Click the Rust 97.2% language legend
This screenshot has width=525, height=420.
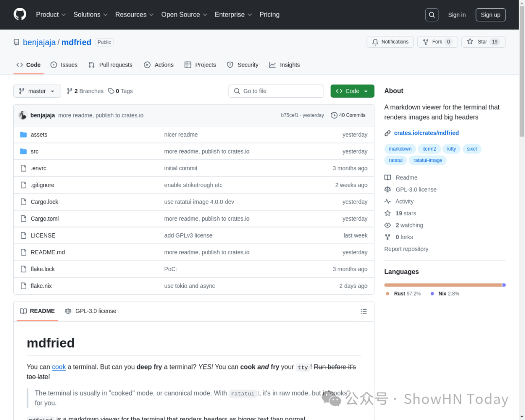pos(403,294)
